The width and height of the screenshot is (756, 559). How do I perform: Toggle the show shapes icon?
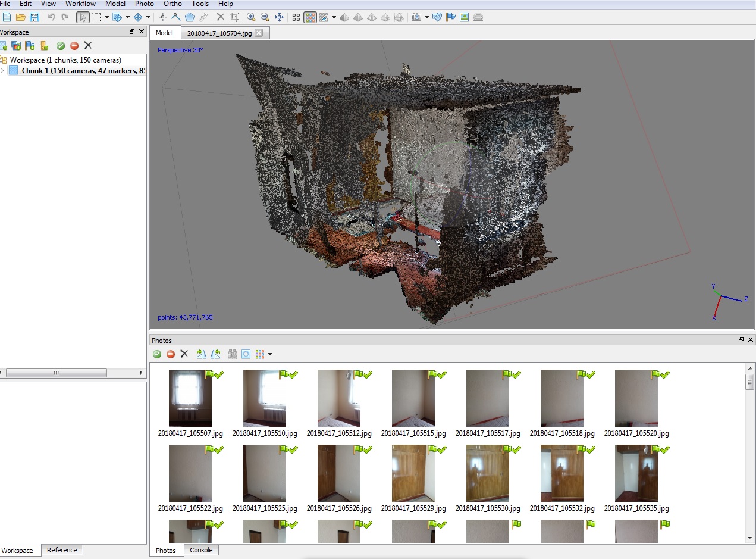coord(437,17)
